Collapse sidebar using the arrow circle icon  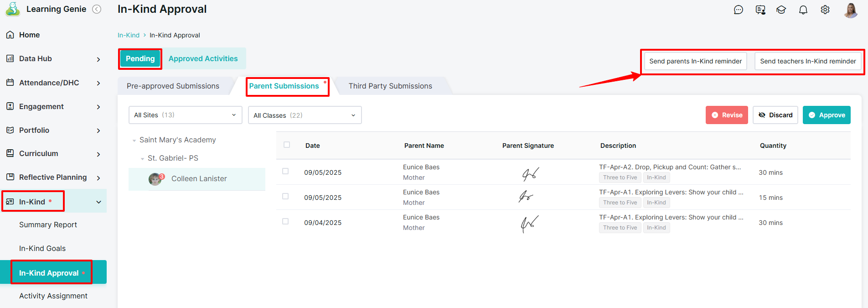pos(97,9)
